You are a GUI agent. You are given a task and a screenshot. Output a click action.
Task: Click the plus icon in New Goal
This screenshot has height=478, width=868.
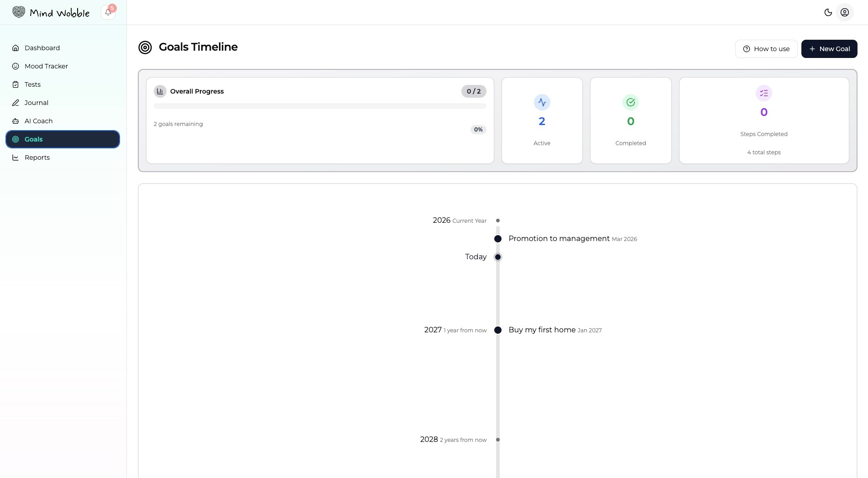pyautogui.click(x=812, y=49)
